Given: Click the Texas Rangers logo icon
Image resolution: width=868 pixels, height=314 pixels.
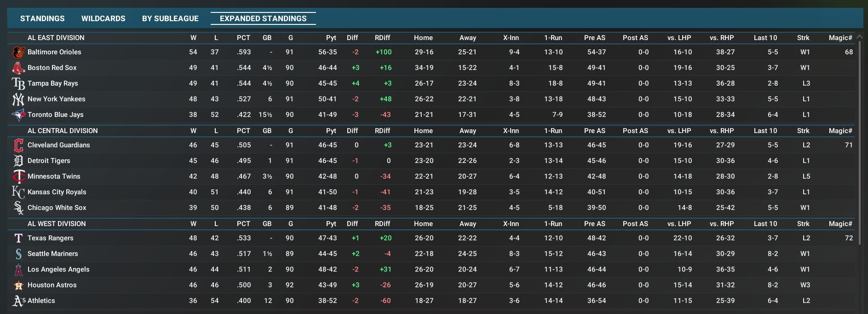Looking at the screenshot, I should pyautogui.click(x=18, y=238).
